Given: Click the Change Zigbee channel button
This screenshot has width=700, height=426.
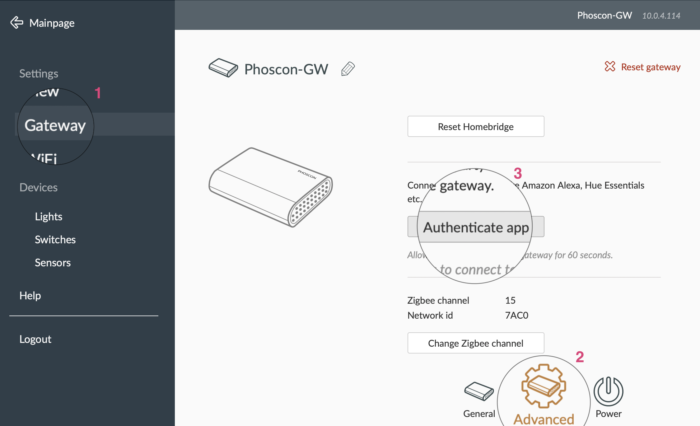Looking at the screenshot, I should point(475,343).
